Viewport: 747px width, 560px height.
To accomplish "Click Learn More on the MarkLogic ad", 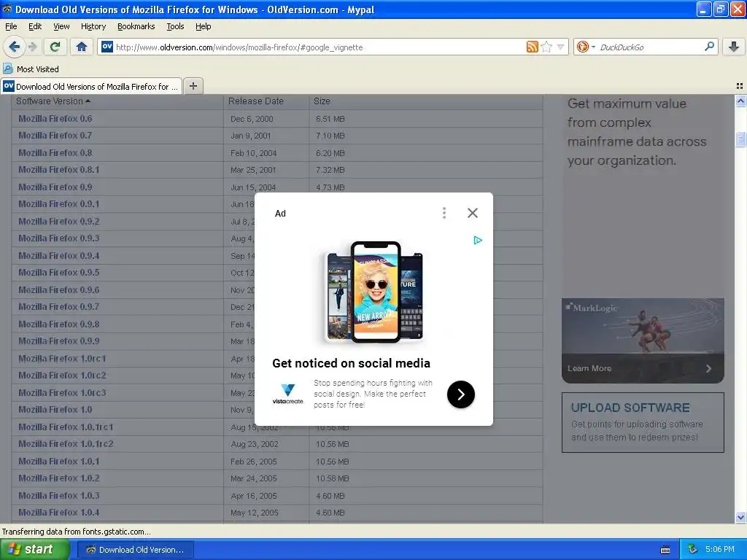I will click(589, 368).
